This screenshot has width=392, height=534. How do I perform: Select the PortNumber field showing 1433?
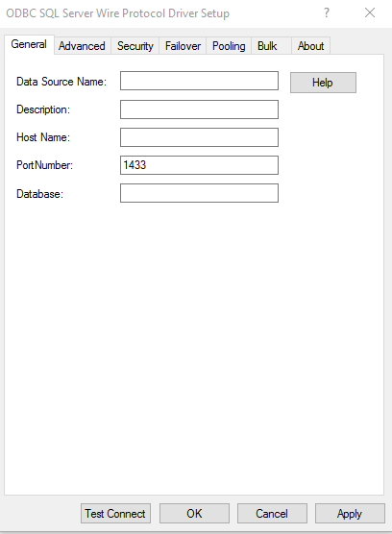[199, 165]
